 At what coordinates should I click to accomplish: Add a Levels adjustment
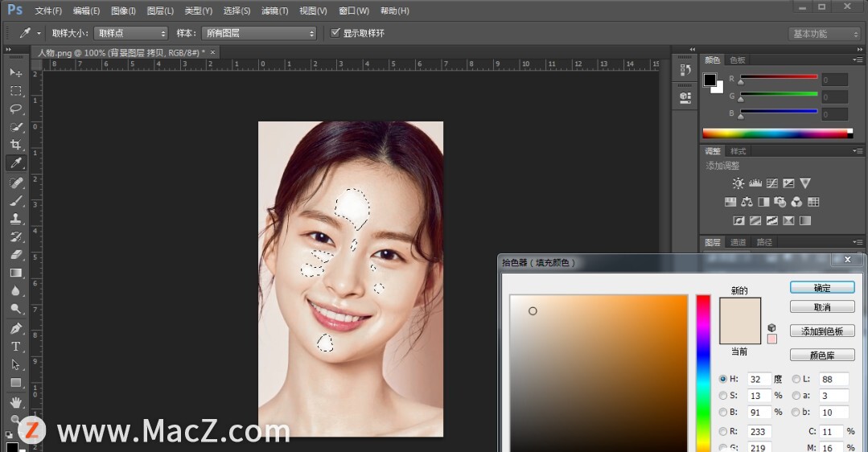click(x=755, y=183)
